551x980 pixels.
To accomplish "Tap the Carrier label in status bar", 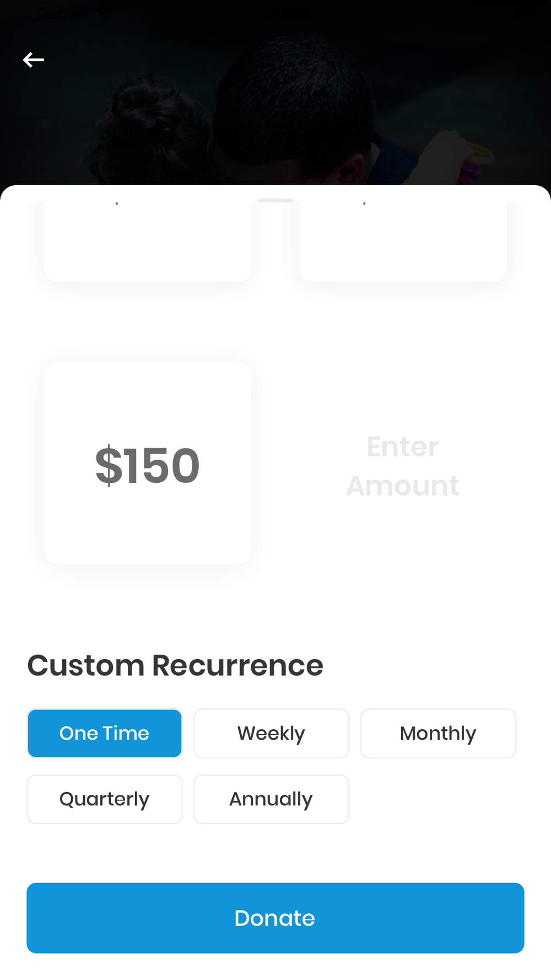I will coord(61,13).
